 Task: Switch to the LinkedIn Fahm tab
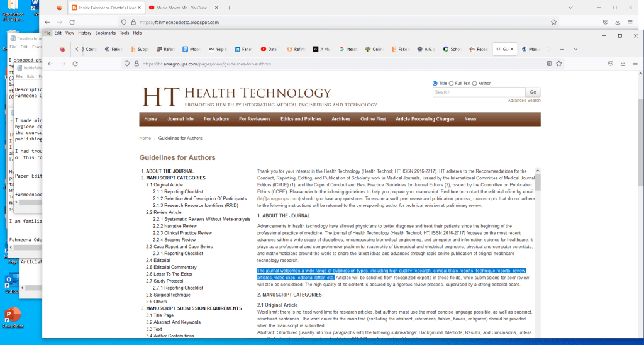(244, 49)
